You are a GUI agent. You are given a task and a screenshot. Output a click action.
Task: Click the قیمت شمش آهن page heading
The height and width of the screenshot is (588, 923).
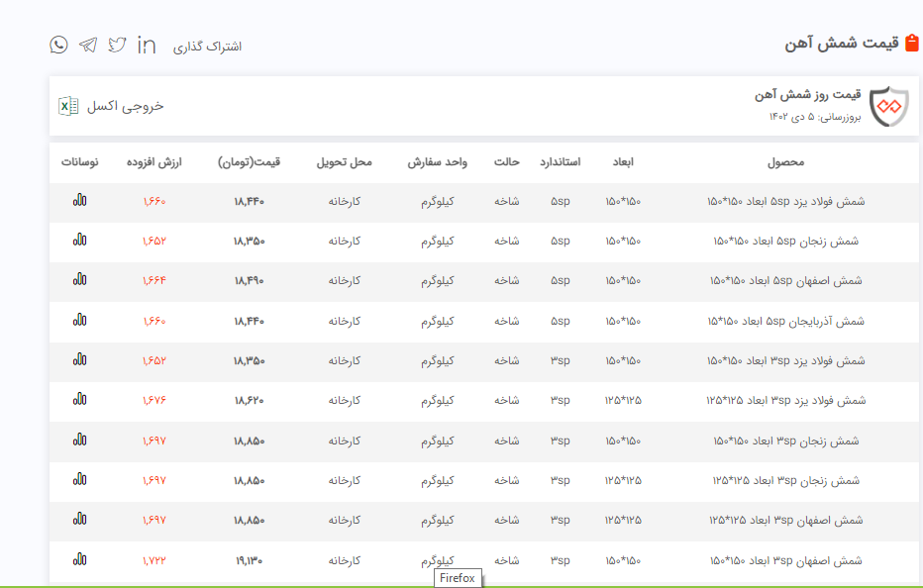pyautogui.click(x=842, y=43)
